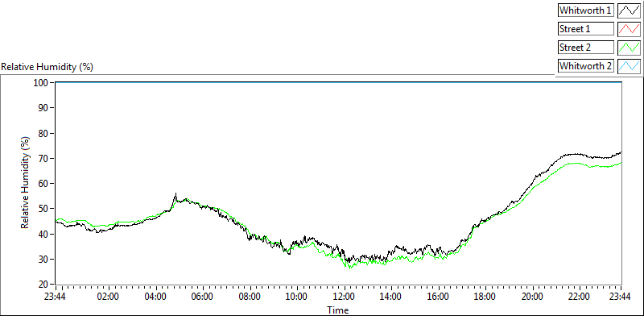Open the Whitworth 1 black plot style icon
The height and width of the screenshot is (316, 644).
tap(629, 10)
